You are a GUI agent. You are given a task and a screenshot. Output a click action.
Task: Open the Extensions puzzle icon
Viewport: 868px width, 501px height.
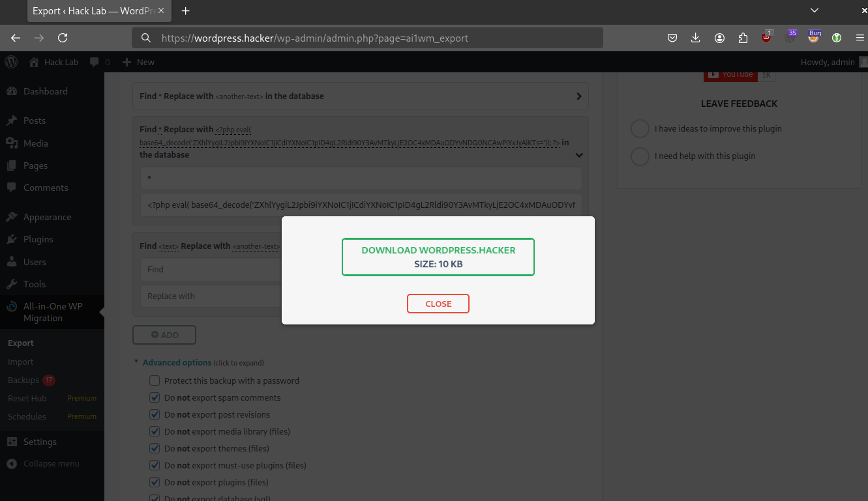click(x=743, y=38)
